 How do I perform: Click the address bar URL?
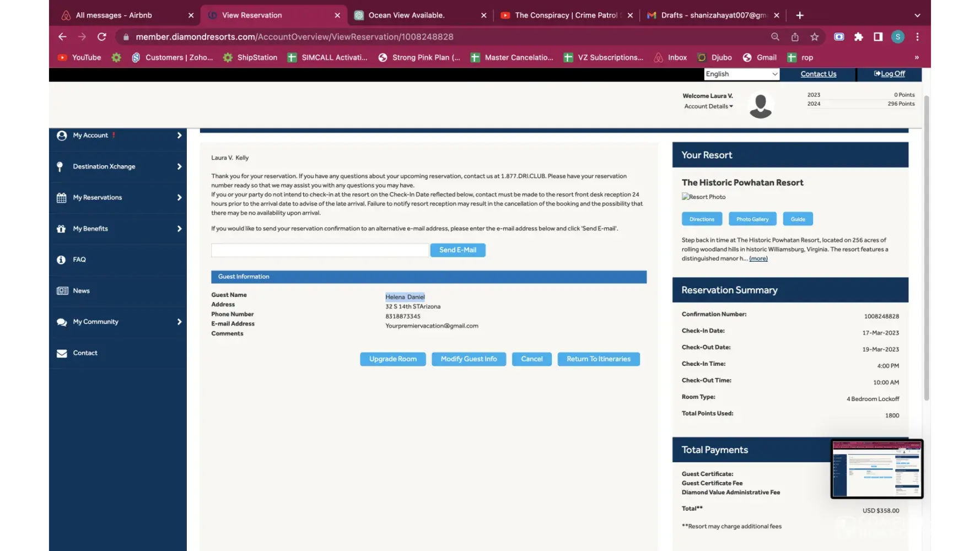tap(294, 37)
